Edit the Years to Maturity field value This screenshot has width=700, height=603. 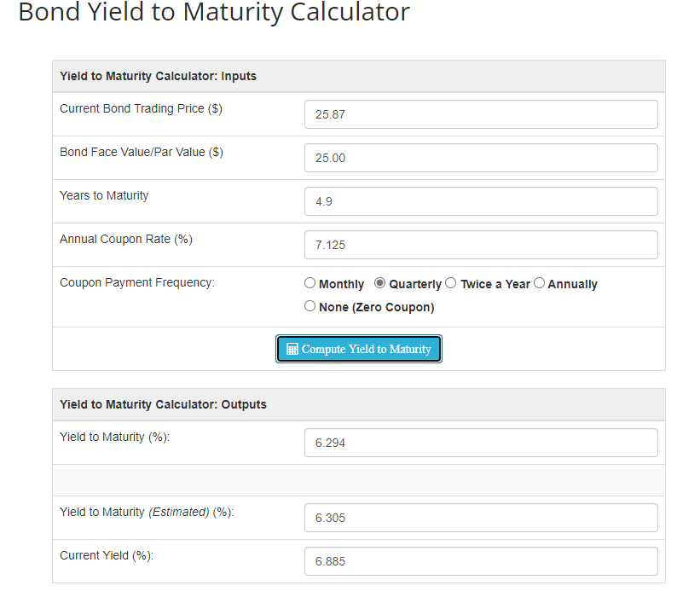coord(481,201)
